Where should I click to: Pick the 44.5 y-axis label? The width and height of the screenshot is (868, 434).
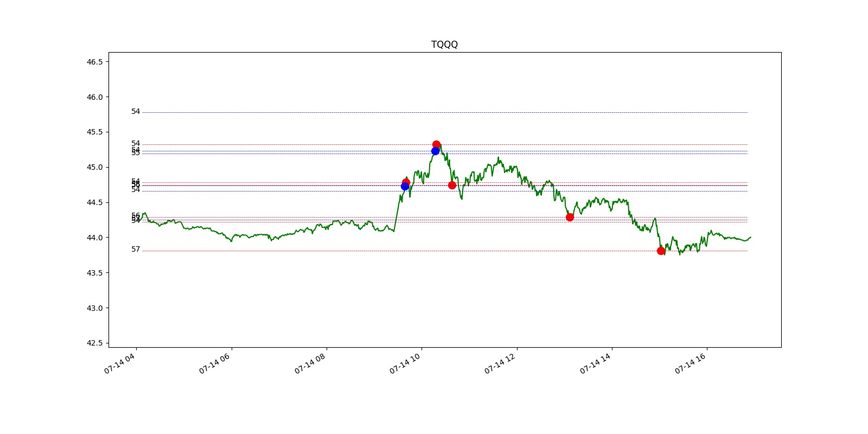94,202
